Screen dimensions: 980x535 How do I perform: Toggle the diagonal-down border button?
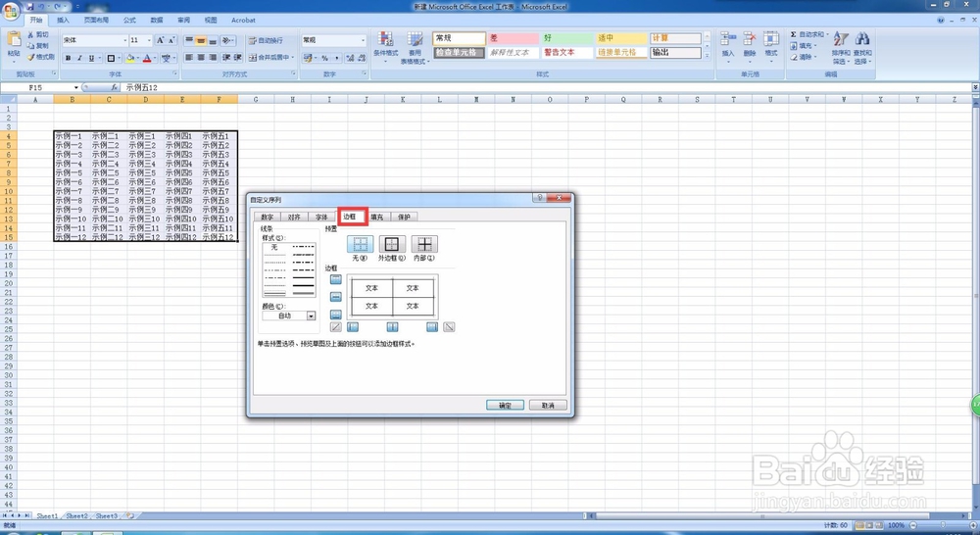point(449,327)
